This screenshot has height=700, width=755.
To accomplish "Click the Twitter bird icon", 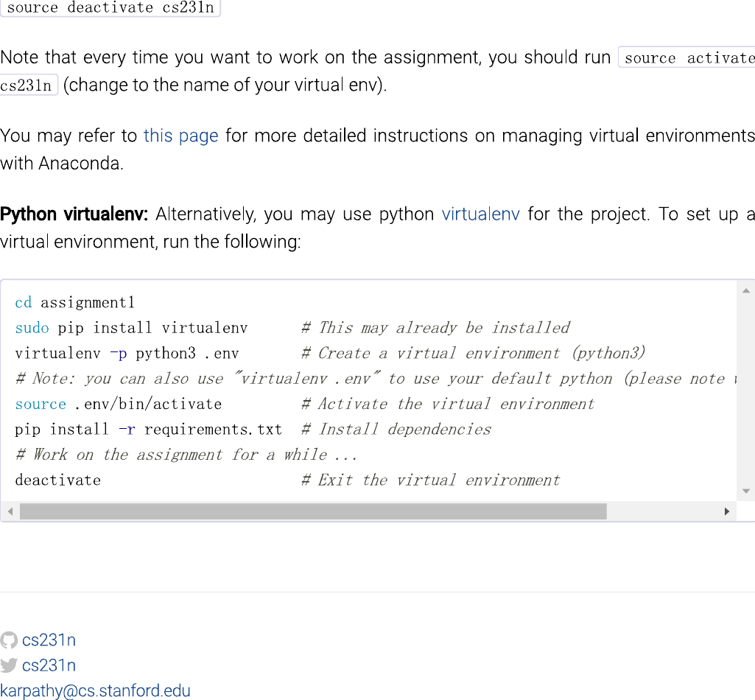I will pyautogui.click(x=9, y=665).
